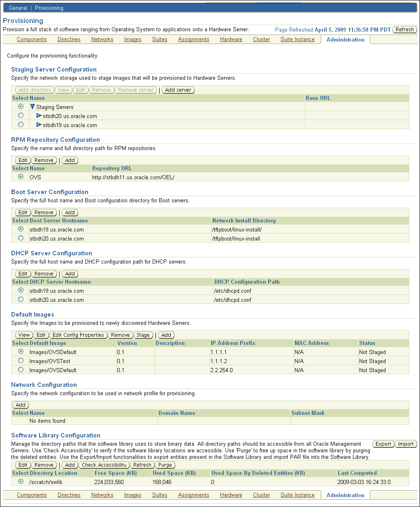The width and height of the screenshot is (420, 507).
Task: Open the Components tab at top
Action: tap(32, 39)
